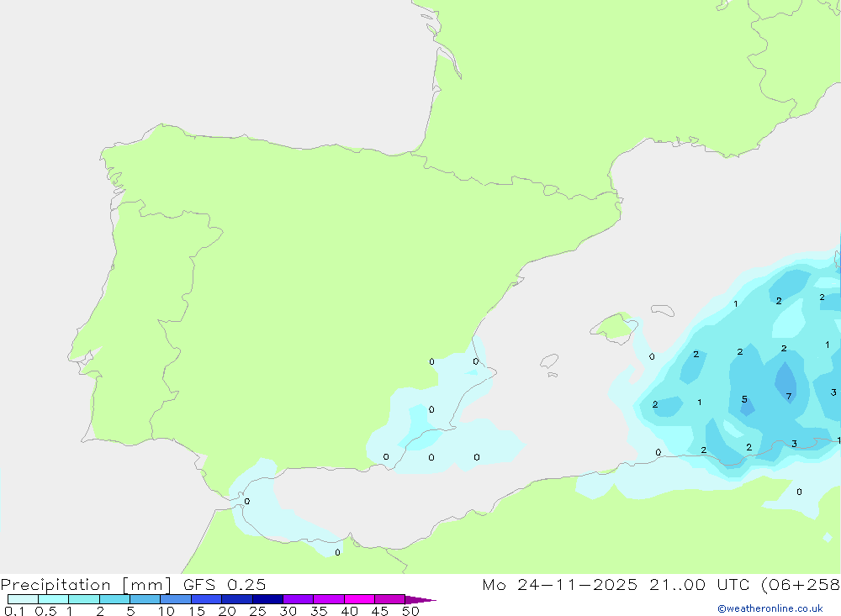Click the 35–40 mm purple legend swatch

[329, 599]
